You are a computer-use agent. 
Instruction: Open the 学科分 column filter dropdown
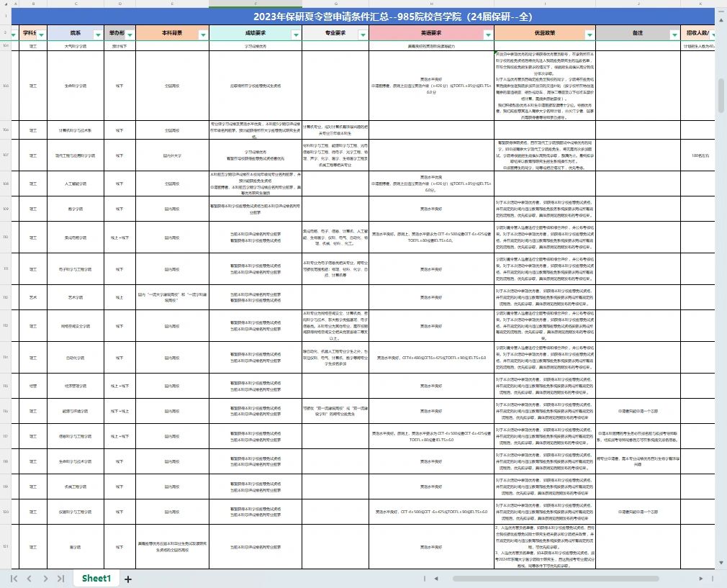click(42, 35)
